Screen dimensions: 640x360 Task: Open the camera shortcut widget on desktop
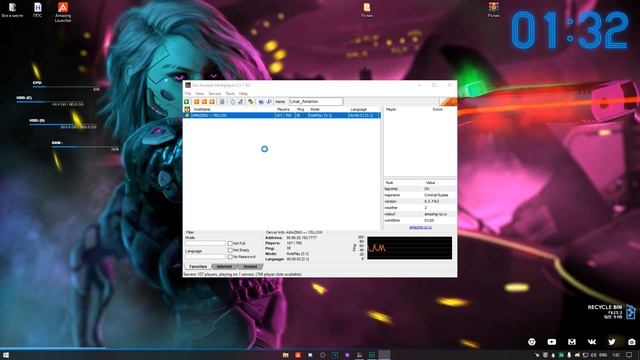click(631, 342)
